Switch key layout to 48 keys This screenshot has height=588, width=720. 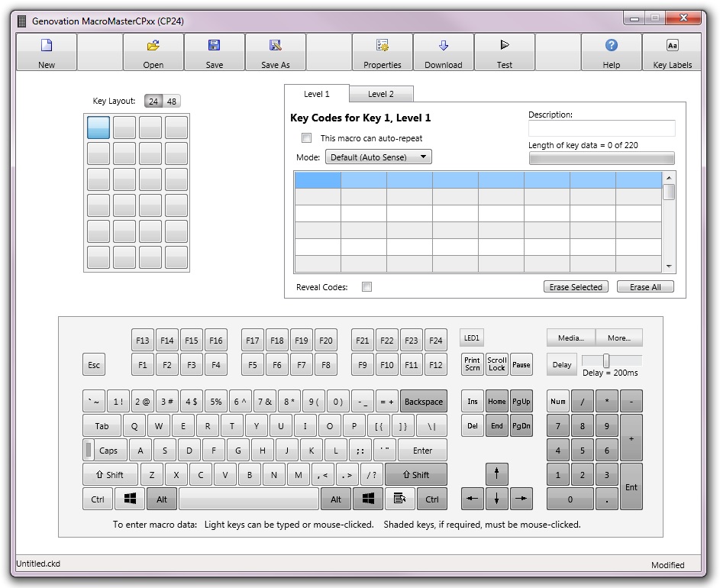(172, 102)
